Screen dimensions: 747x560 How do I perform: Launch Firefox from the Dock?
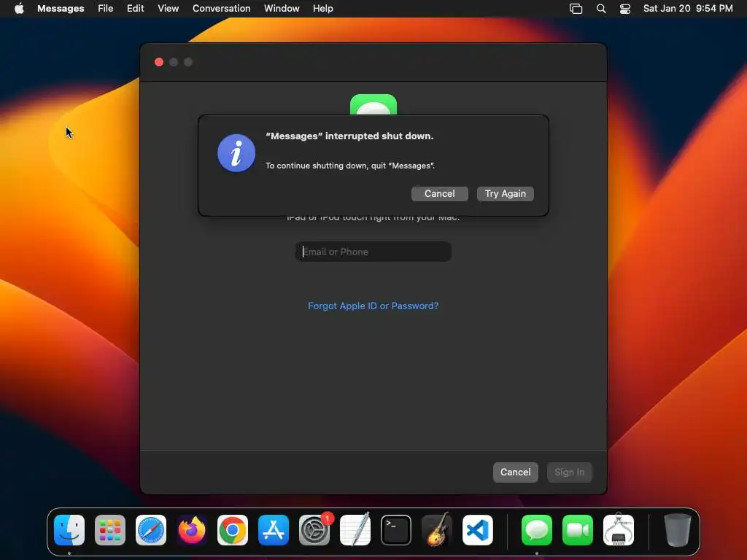point(192,530)
